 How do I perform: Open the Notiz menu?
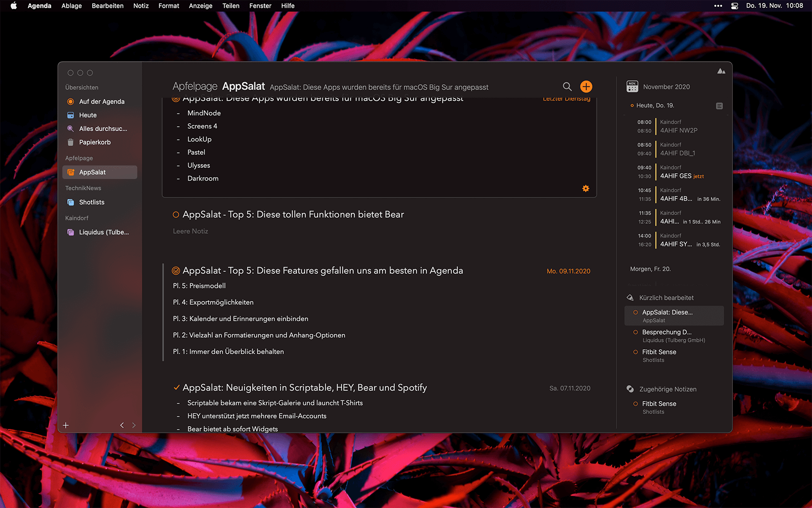pos(141,6)
